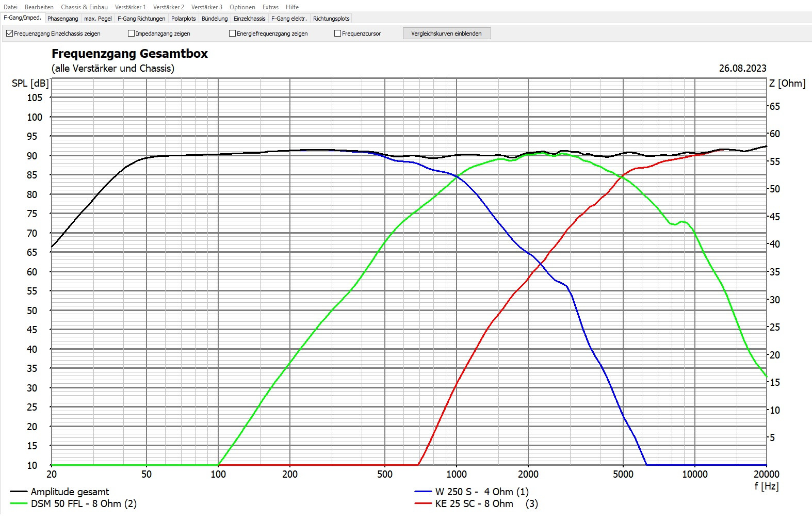This screenshot has width=812, height=521.
Task: Switch to the Bündelung tab
Action: coord(215,19)
